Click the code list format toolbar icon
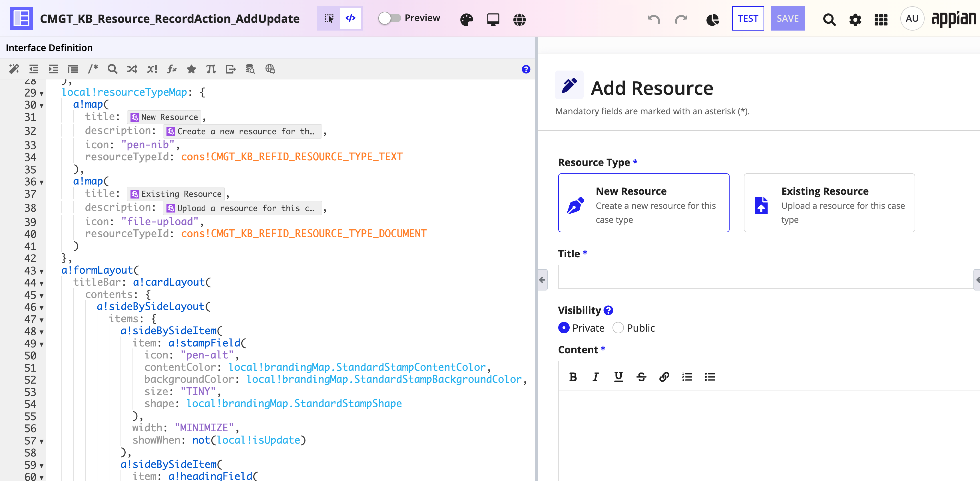This screenshot has width=980, height=481. 73,69
